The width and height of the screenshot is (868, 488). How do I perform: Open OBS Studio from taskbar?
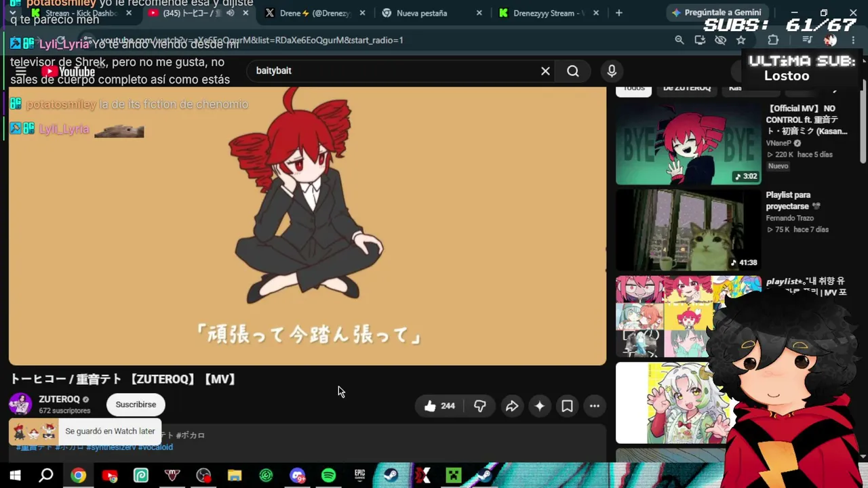(203, 475)
